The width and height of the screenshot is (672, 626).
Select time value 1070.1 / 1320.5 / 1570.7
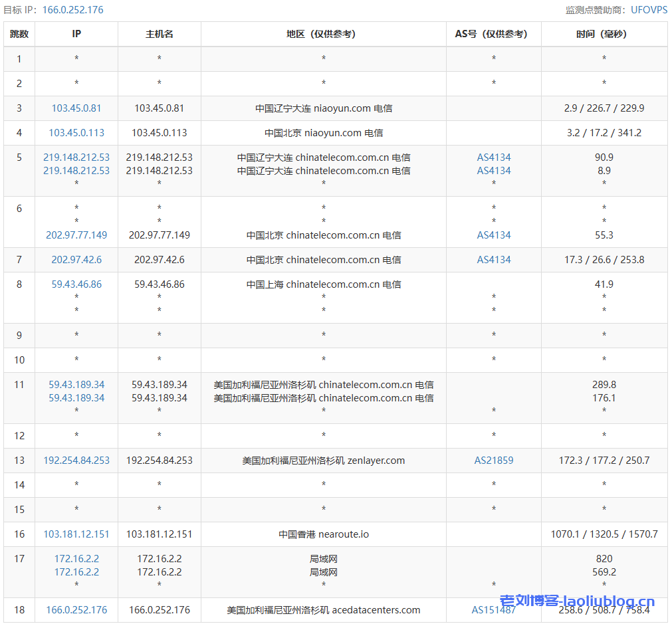click(x=604, y=534)
